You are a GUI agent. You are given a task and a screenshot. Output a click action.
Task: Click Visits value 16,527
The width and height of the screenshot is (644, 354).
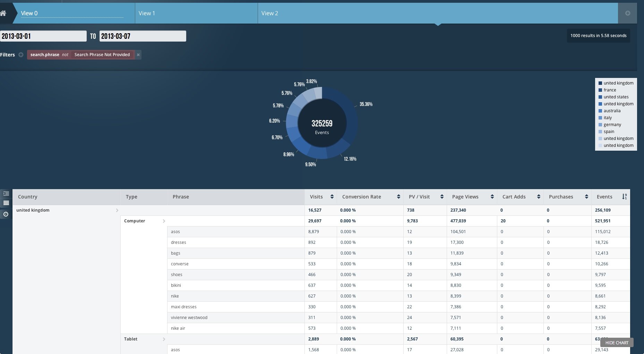pos(315,210)
